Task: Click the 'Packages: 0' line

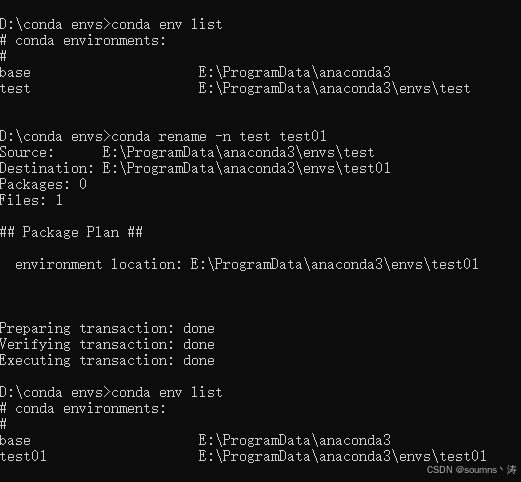Action: tap(43, 184)
